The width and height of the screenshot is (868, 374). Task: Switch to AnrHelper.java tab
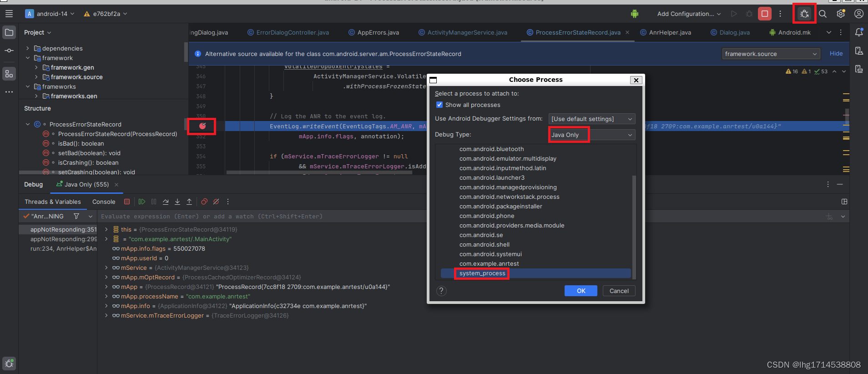(x=666, y=32)
